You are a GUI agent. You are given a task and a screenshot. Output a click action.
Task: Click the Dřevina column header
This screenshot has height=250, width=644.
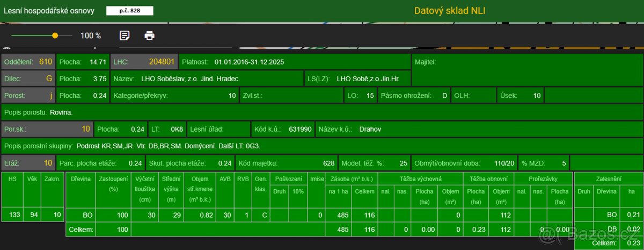[x=80, y=178]
